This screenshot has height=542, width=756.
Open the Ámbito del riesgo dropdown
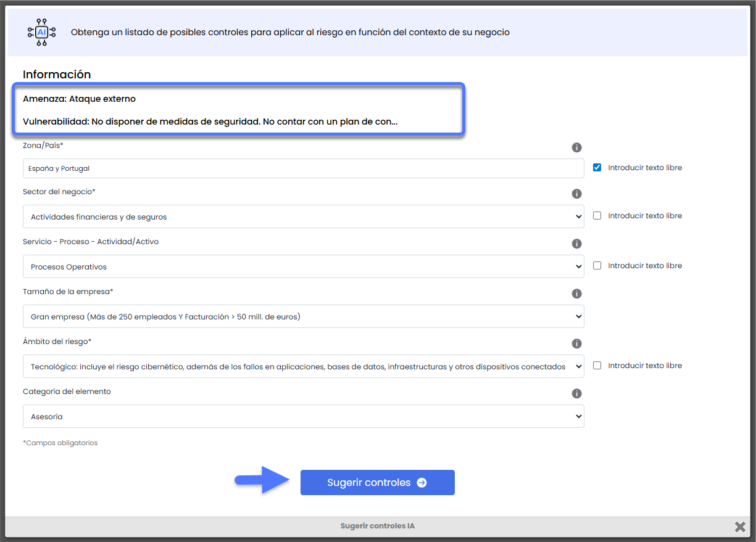click(303, 366)
